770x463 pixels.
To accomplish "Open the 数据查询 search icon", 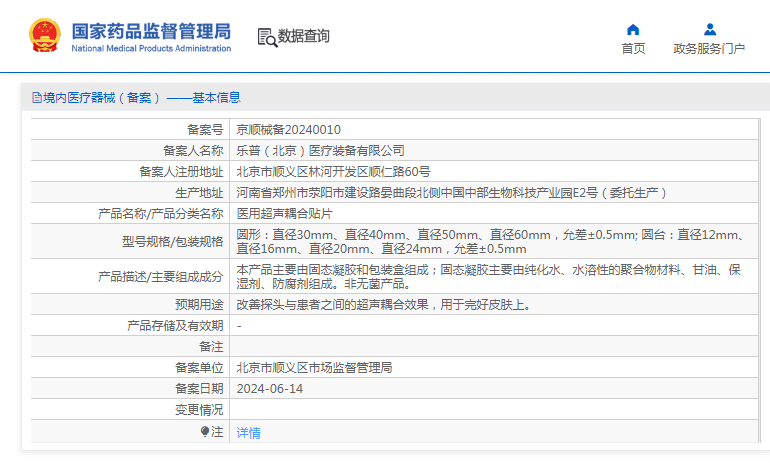I will [267, 37].
